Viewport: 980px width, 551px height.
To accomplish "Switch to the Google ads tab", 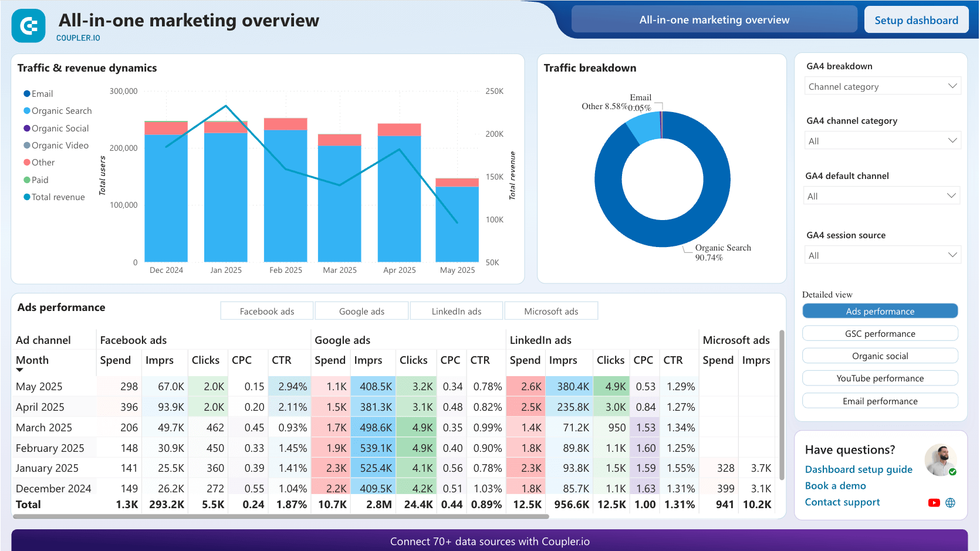I will [x=361, y=310].
